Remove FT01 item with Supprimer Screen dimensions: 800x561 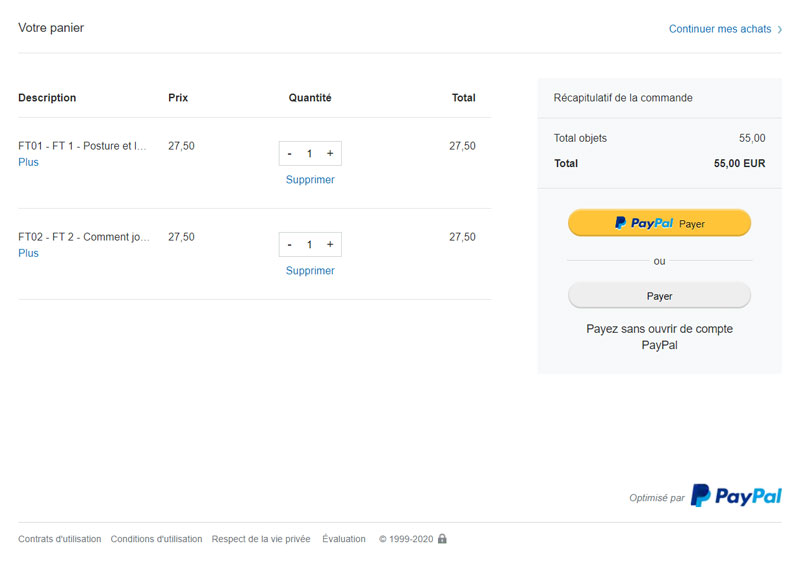point(310,180)
